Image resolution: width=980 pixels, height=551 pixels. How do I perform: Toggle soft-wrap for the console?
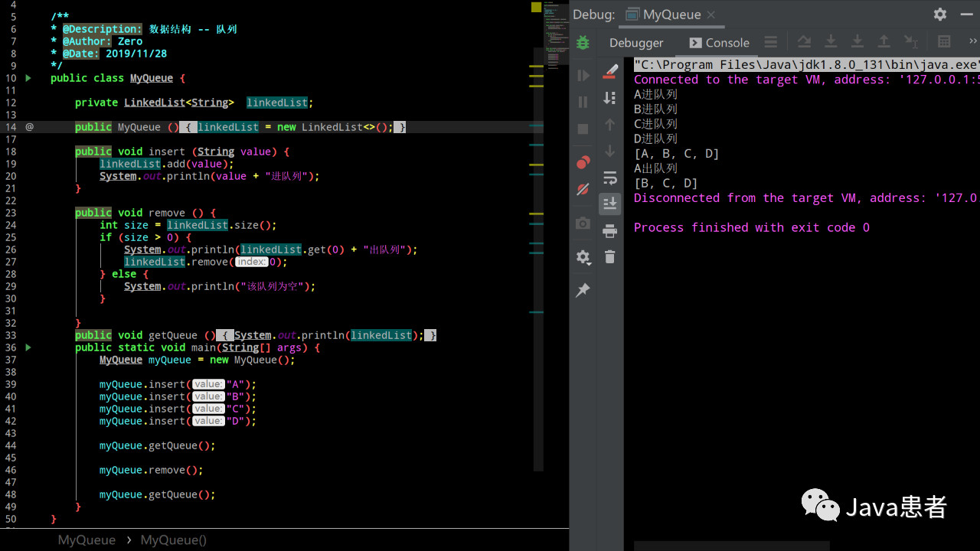click(610, 178)
